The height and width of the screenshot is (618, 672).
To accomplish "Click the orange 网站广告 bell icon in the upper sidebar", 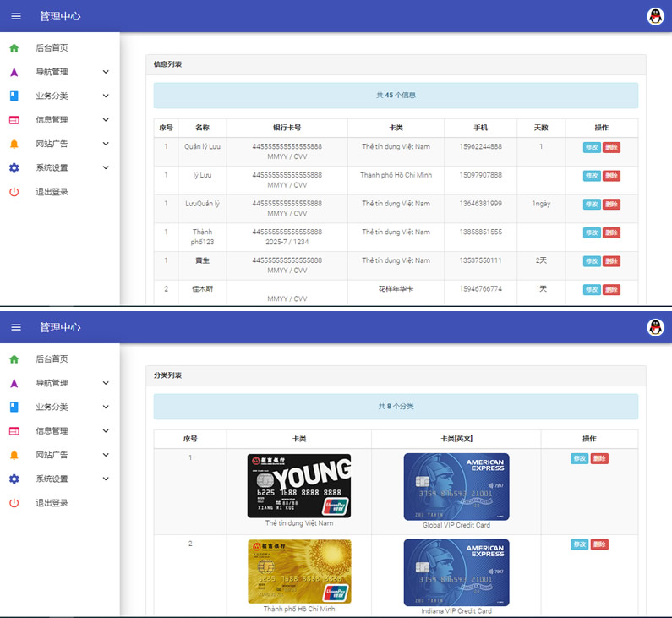I will click(14, 144).
